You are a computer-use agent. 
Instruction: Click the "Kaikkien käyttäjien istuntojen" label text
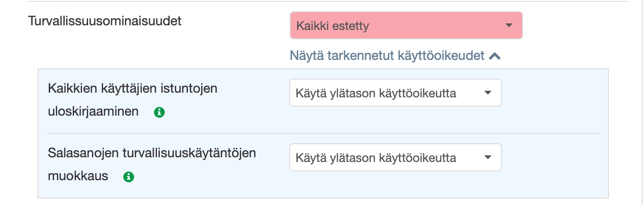pyautogui.click(x=132, y=88)
